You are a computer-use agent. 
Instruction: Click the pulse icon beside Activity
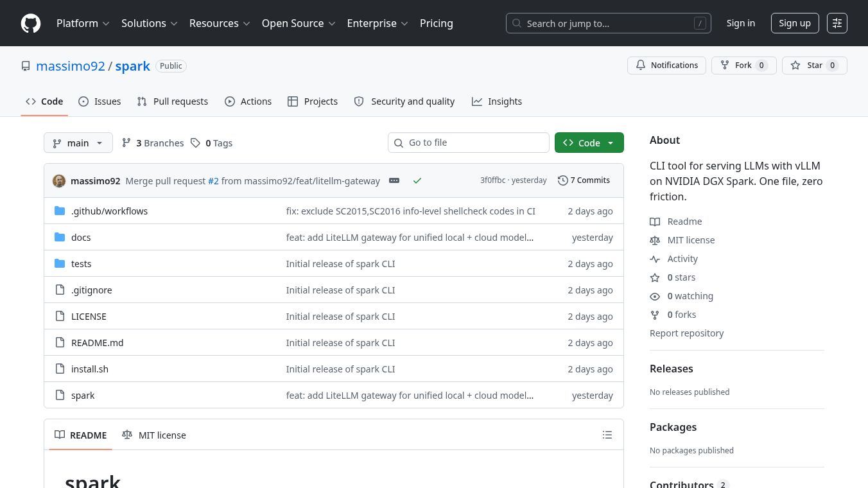coord(655,259)
